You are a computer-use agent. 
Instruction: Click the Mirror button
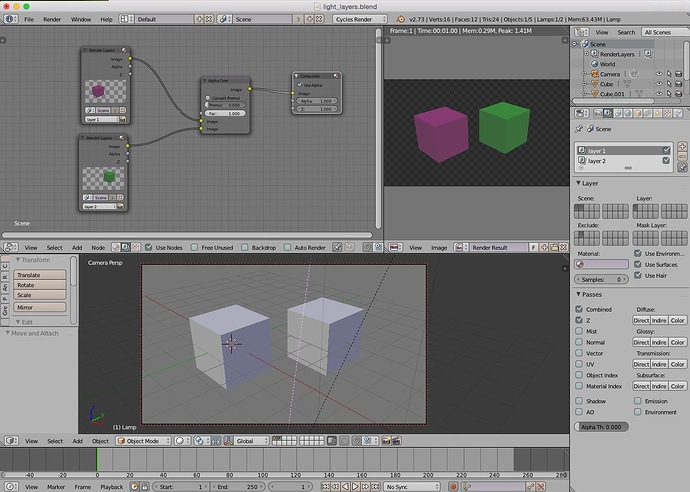click(40, 307)
